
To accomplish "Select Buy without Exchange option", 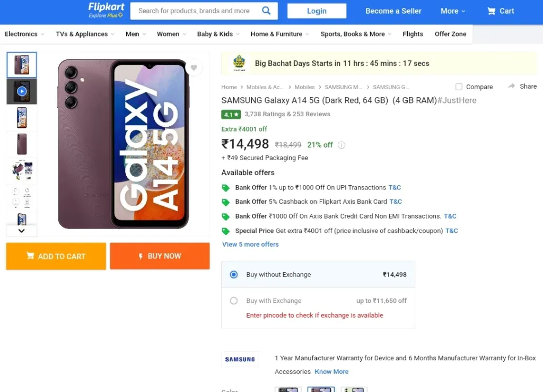I will (234, 275).
